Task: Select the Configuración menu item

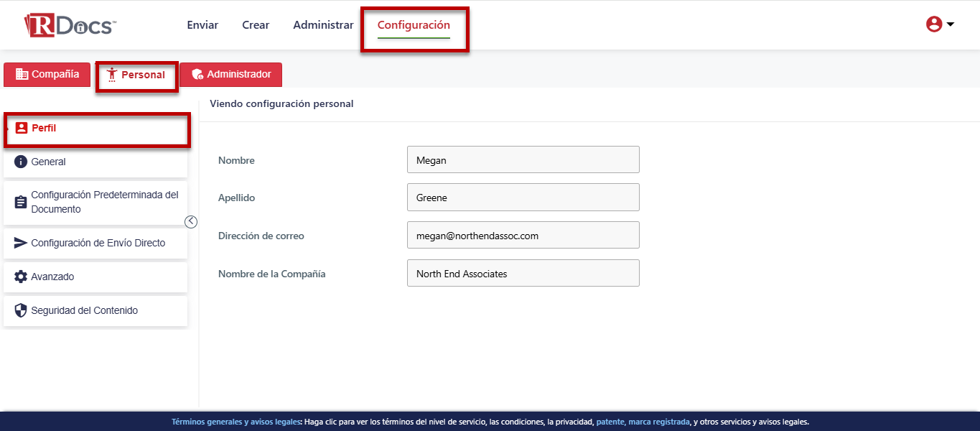Action: coord(414,25)
